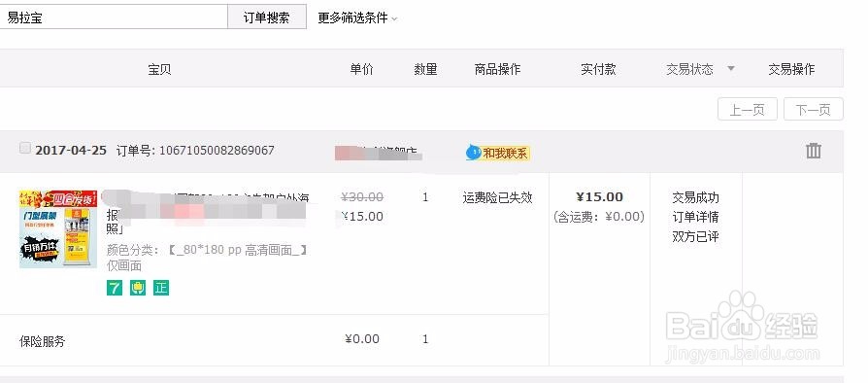The width and height of the screenshot is (868, 383).
Task: Go to 下一页 next page
Action: 814,109
